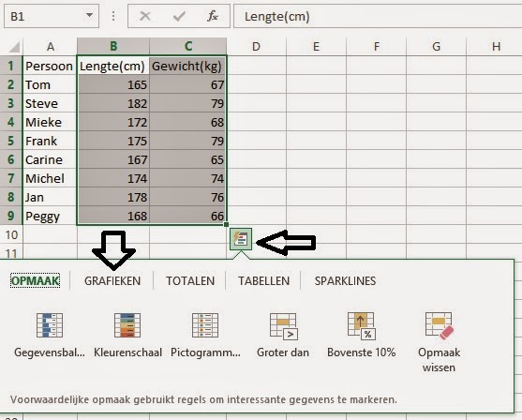Click the formula bar options dots handle
This screenshot has width=522, height=420.
point(113,16)
